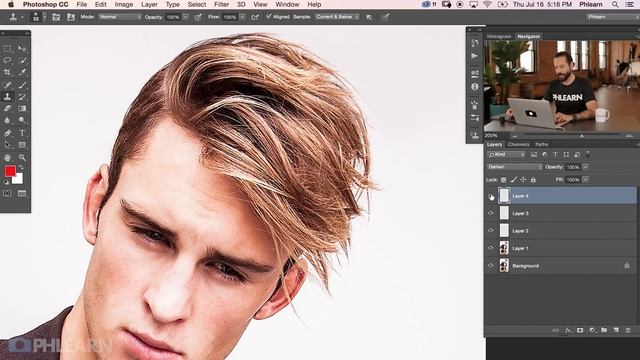
Task: Hide Layer 1 using eye icon
Action: click(x=491, y=248)
